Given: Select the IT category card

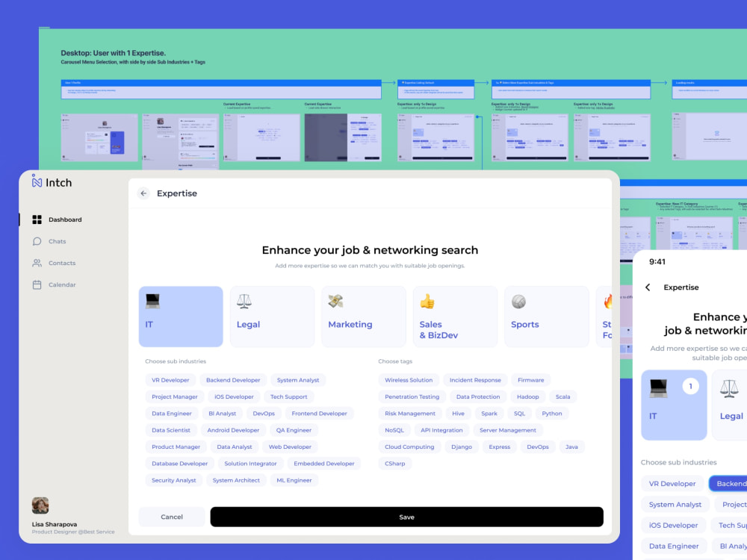Looking at the screenshot, I should click(181, 317).
